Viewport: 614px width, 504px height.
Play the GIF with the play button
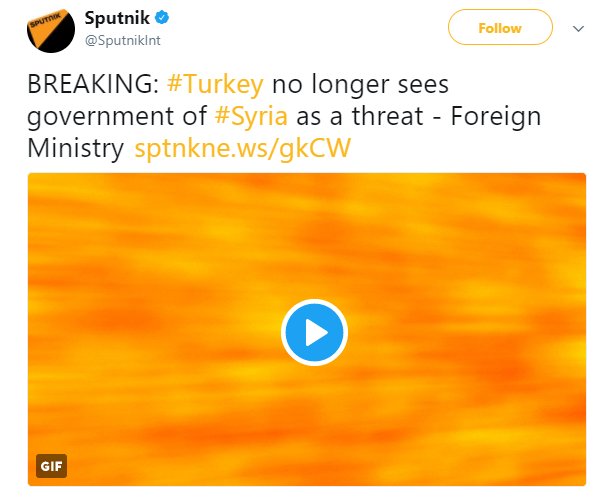[313, 331]
